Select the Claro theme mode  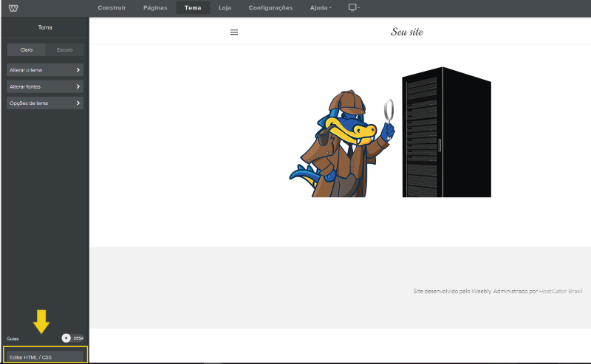click(x=27, y=49)
